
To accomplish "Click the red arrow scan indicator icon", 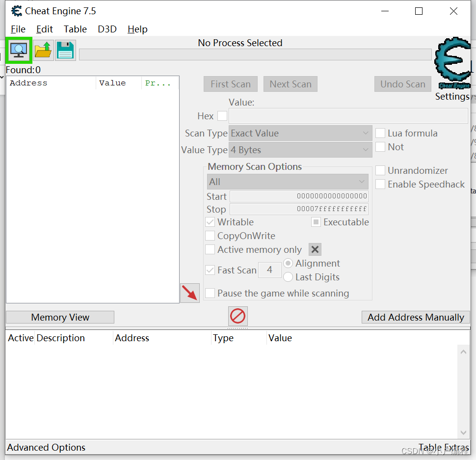I will pos(190,293).
